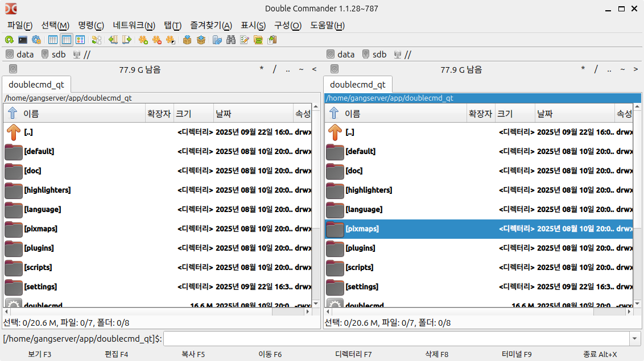Open the terminal window toolbar icon

tap(23, 40)
